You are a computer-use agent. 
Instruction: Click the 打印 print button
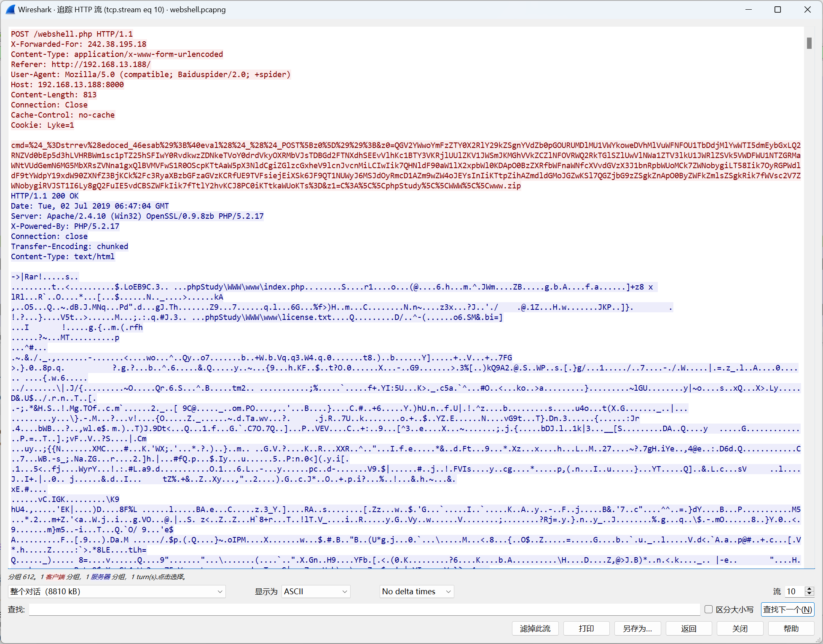pos(586,629)
